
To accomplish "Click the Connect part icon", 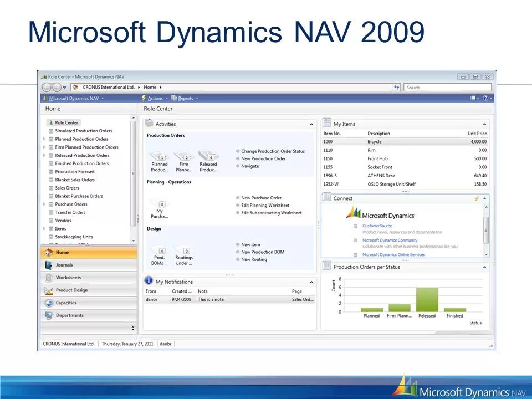I will pos(327,197).
